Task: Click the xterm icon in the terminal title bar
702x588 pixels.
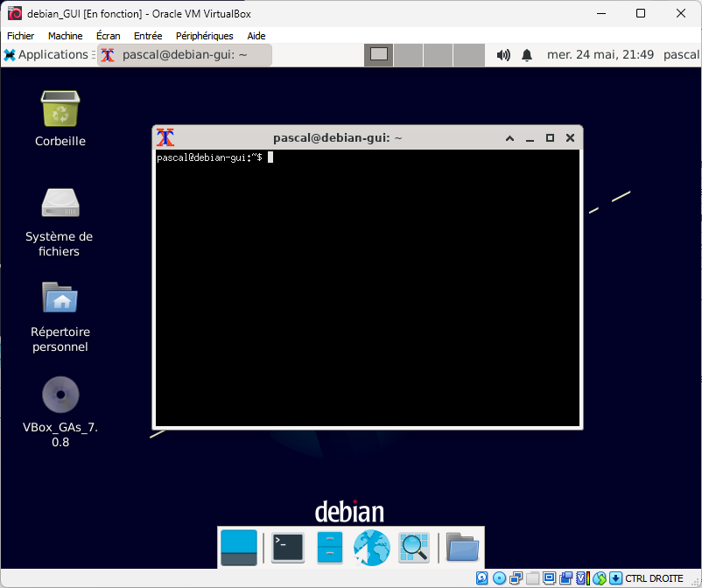Action: tap(165, 137)
